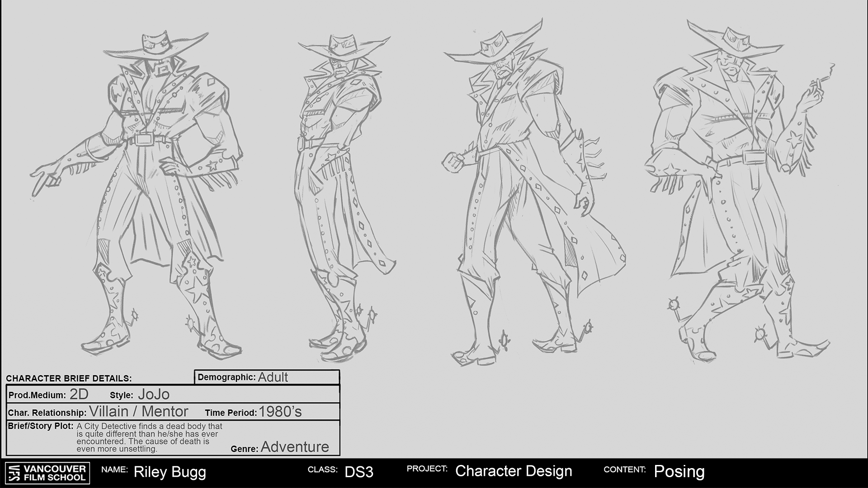Click the 'Adult' demographic value
868x488 pixels.
[273, 377]
